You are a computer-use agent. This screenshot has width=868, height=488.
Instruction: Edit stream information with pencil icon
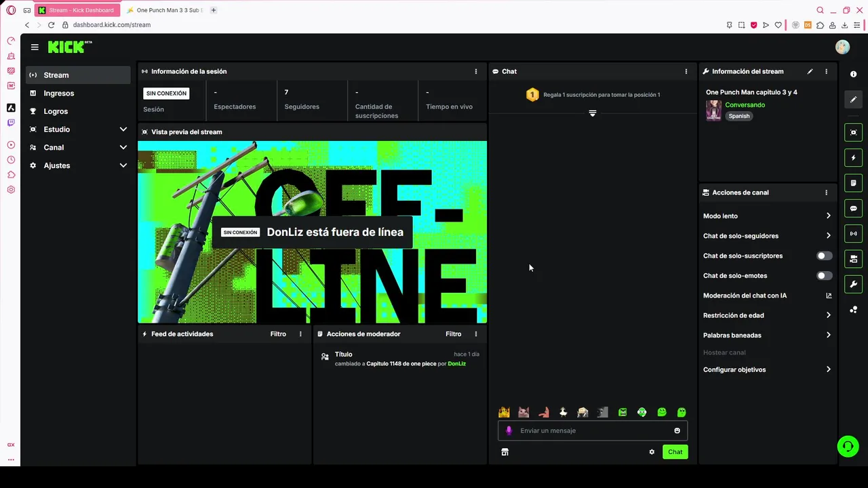click(810, 71)
